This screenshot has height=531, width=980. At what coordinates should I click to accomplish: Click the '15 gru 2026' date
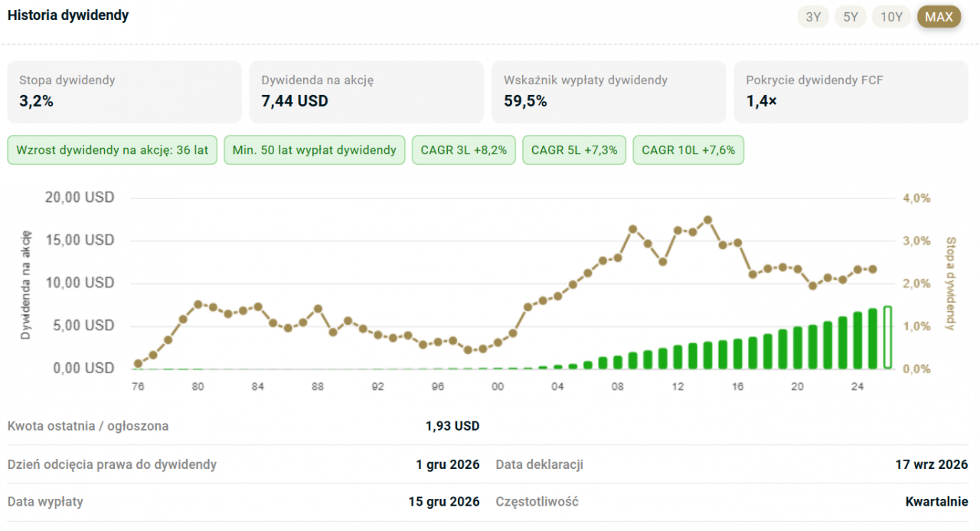pyautogui.click(x=444, y=502)
